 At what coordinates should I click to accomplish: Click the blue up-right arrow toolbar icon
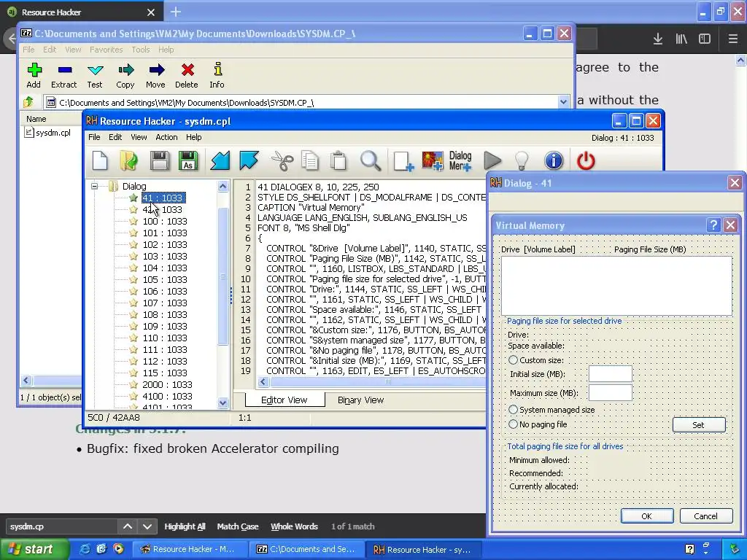coord(249,161)
